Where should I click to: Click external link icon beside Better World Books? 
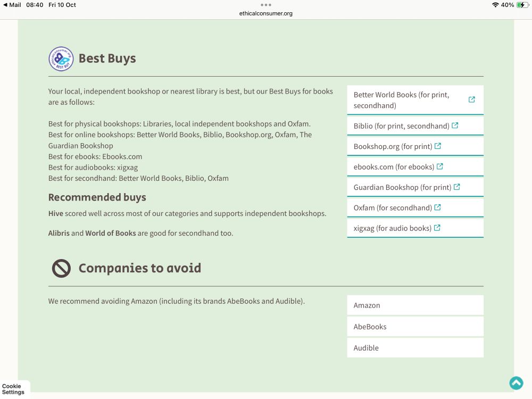click(x=471, y=99)
